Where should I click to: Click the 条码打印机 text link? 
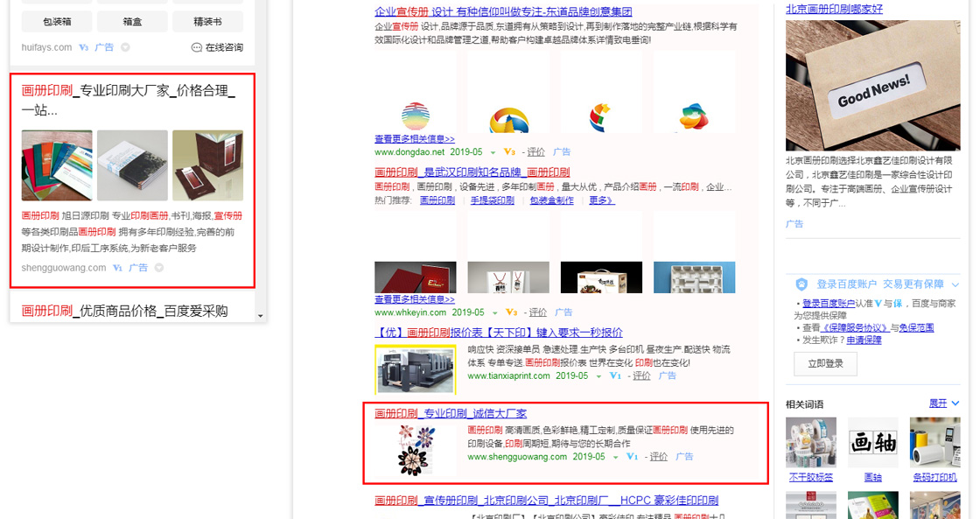(934, 477)
